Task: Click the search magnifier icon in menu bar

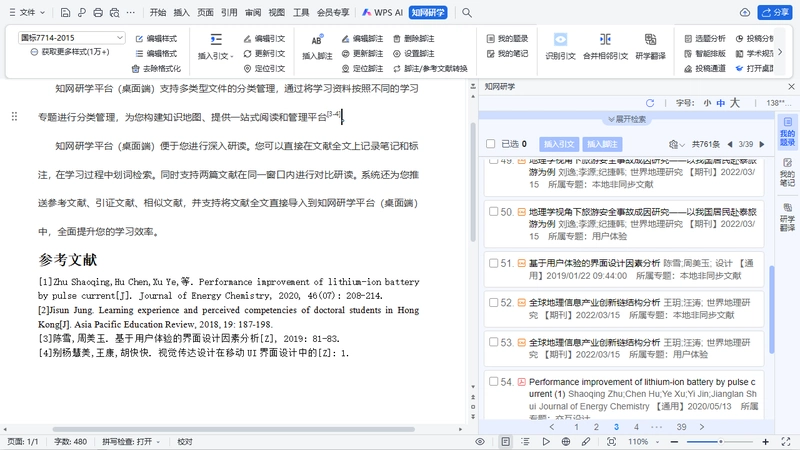Action: pyautogui.click(x=467, y=13)
